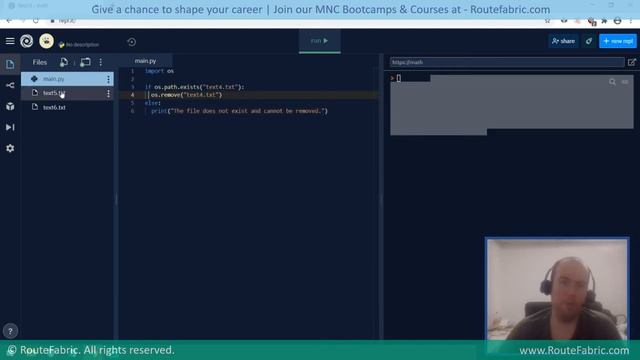
Task: Open the text5.txt row three-dot menu
Action: 108,93
